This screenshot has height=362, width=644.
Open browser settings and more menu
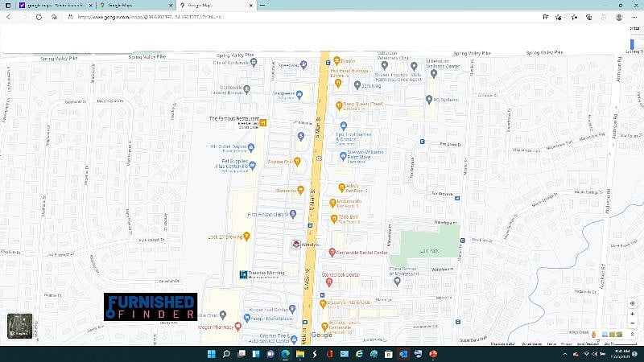pyautogui.click(x=634, y=17)
